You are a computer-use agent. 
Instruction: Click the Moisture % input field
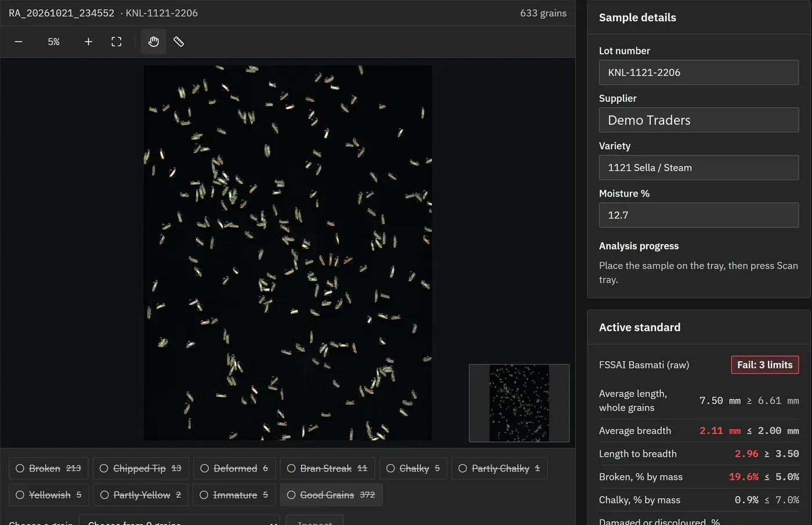click(699, 215)
